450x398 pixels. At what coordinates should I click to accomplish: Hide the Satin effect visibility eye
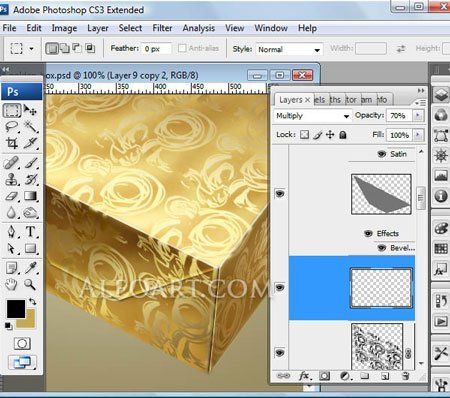(x=382, y=154)
